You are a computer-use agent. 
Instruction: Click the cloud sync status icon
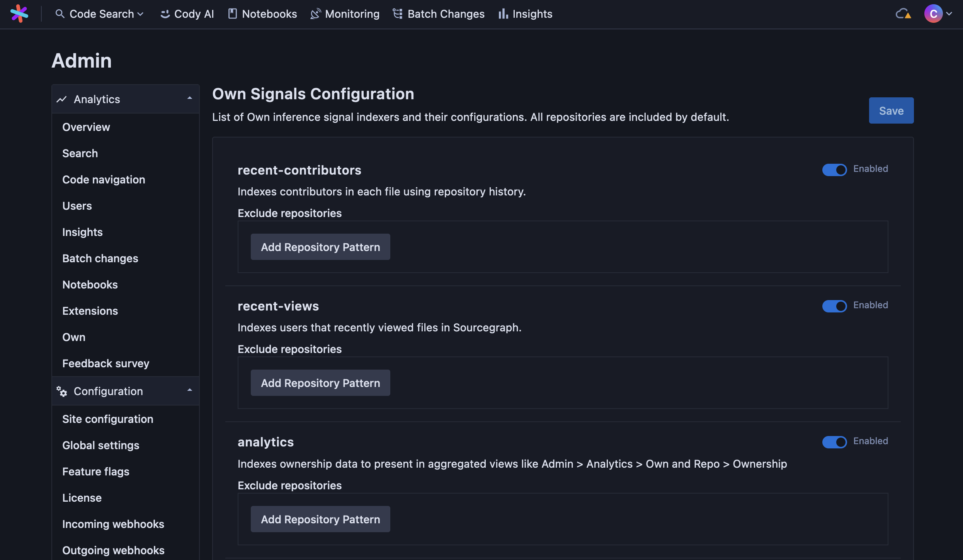[x=903, y=14]
